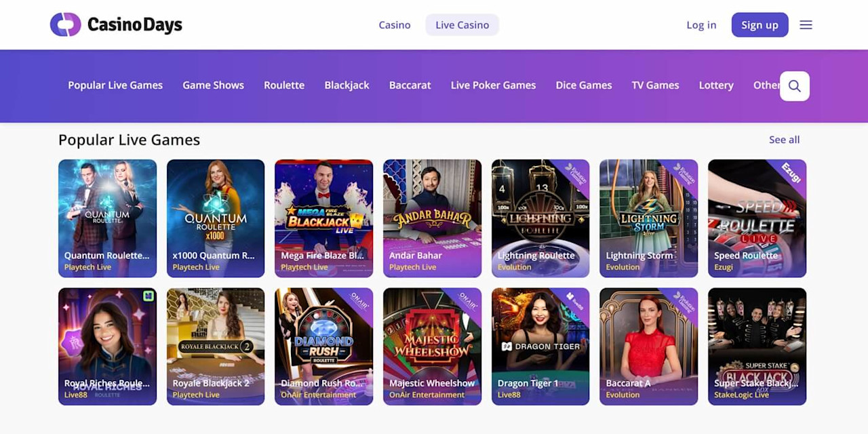Select Blackjack category
The image size is (868, 434).
coord(347,85)
